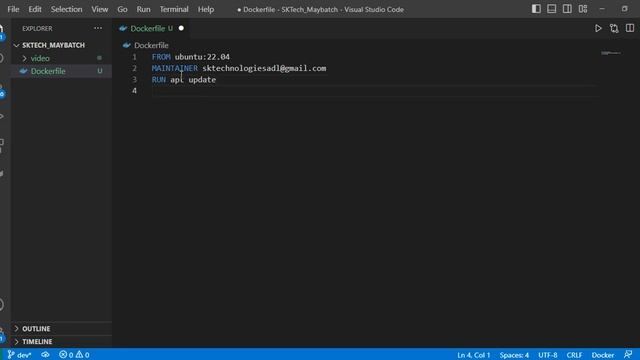The height and width of the screenshot is (360, 640).
Task: Toggle primary side bar layout icon
Action: [536, 9]
